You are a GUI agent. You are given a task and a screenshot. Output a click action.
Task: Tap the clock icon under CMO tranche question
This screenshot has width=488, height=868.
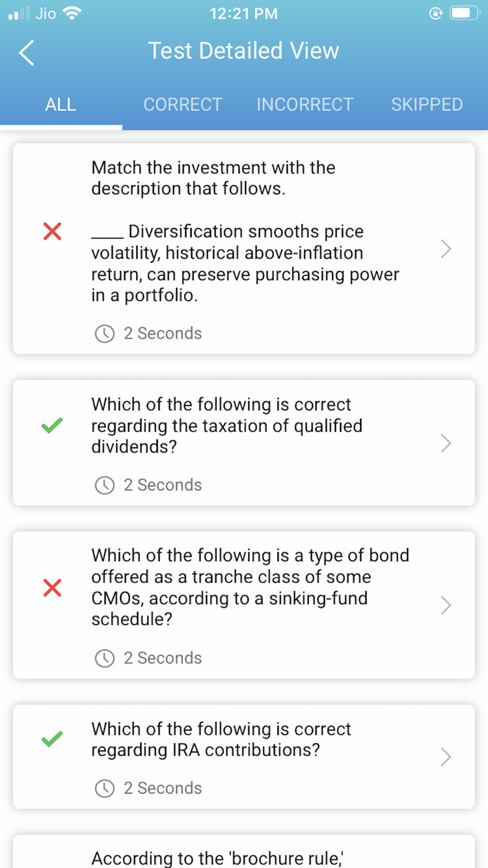(104, 658)
